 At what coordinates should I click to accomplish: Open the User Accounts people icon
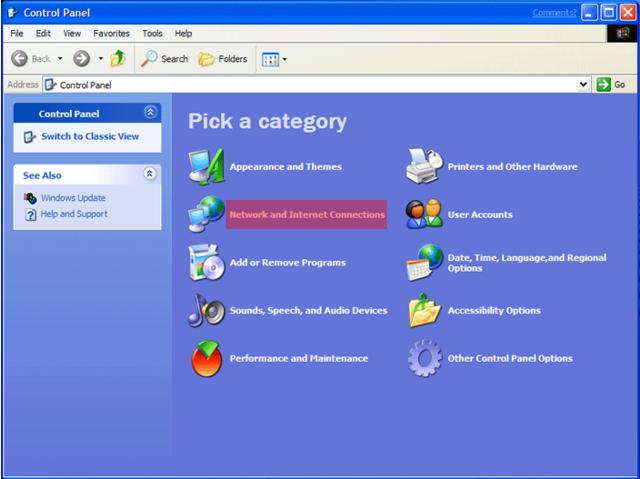[x=424, y=214]
